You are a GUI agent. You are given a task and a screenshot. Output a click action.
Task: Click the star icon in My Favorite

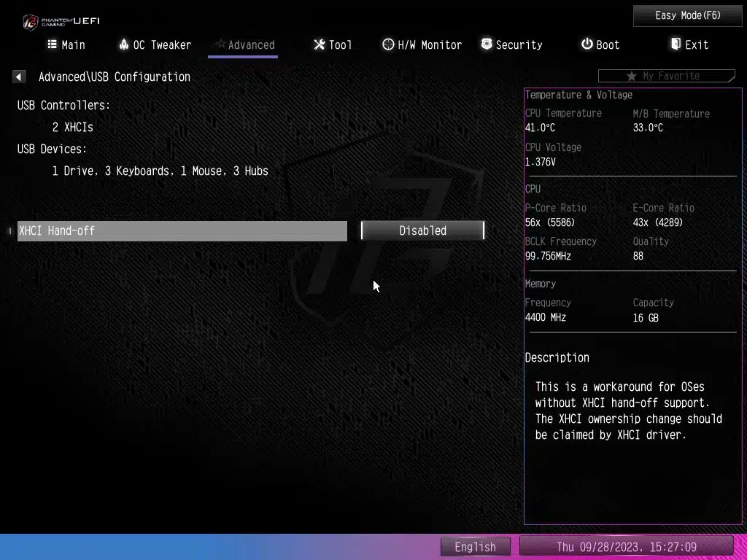click(631, 77)
